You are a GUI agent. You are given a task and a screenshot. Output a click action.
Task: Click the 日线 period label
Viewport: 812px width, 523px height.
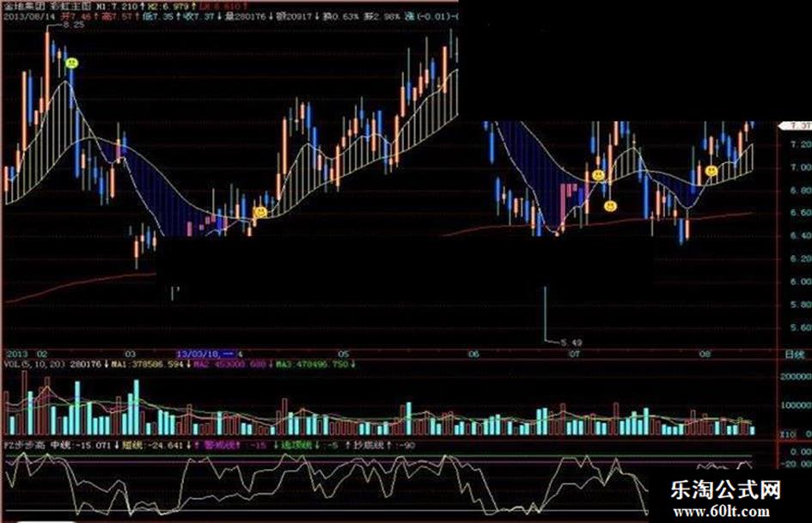795,355
